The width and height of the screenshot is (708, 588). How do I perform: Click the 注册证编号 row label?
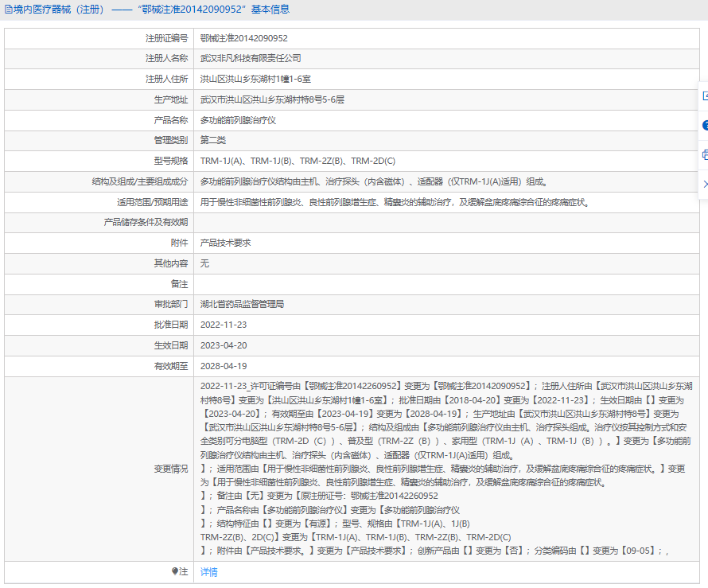pyautogui.click(x=166, y=38)
